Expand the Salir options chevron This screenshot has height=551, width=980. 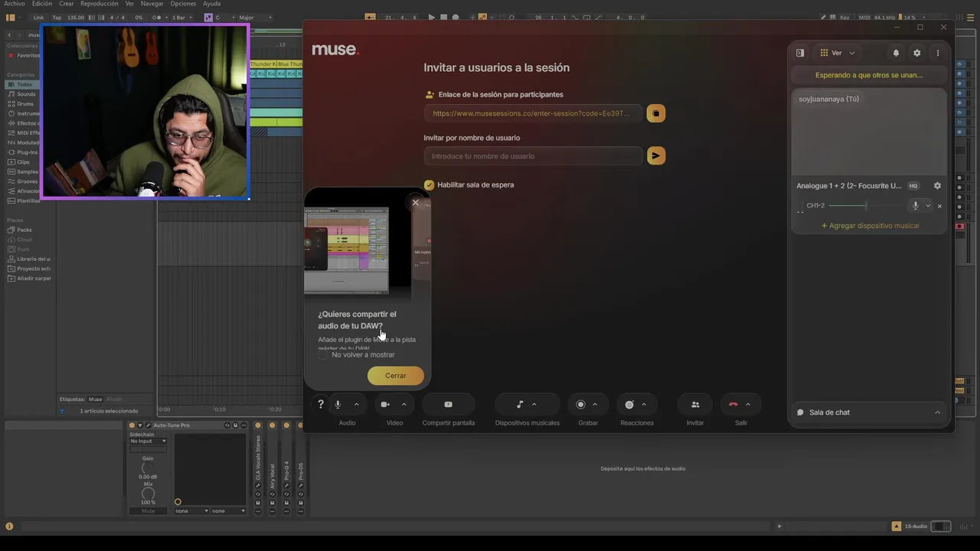(x=748, y=404)
